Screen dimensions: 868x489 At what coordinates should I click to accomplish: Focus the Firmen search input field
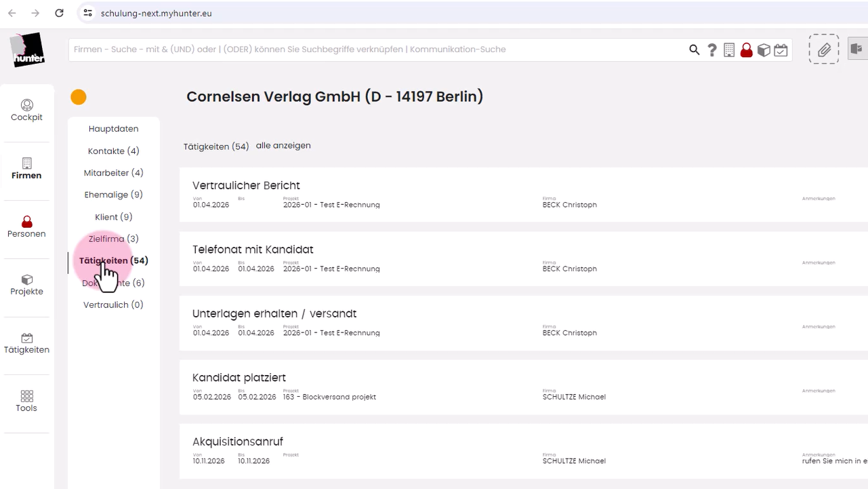click(376, 50)
